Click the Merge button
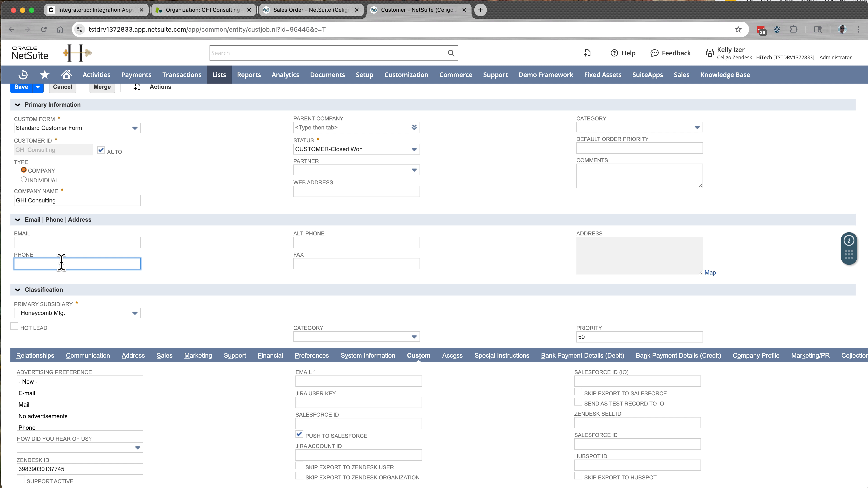 point(102,87)
